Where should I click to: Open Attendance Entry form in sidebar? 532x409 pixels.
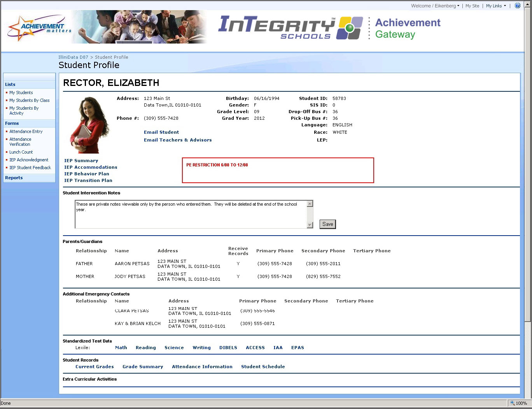pyautogui.click(x=26, y=131)
